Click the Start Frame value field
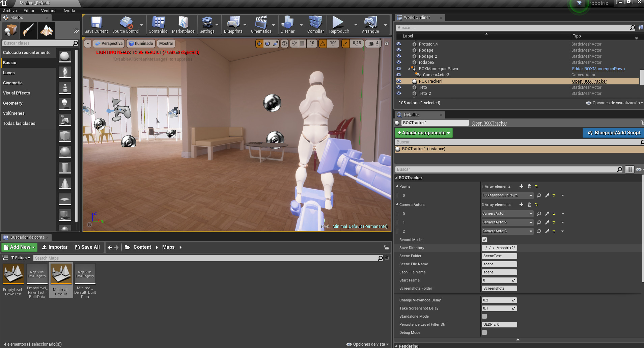This screenshot has width=644, height=348. [x=499, y=280]
